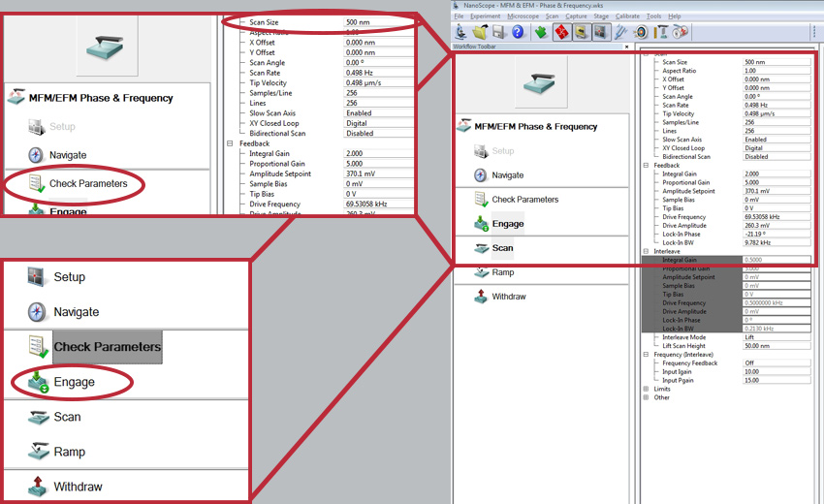This screenshot has width=824, height=504.
Task: Open the XY Closed Loop Digital dropdown in the main window
Action: click(x=776, y=148)
